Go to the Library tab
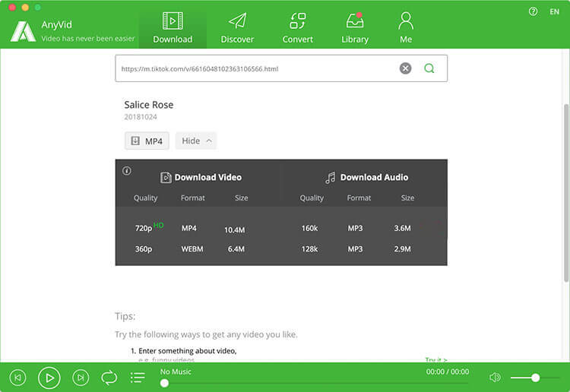This screenshot has width=570, height=392. [x=355, y=28]
